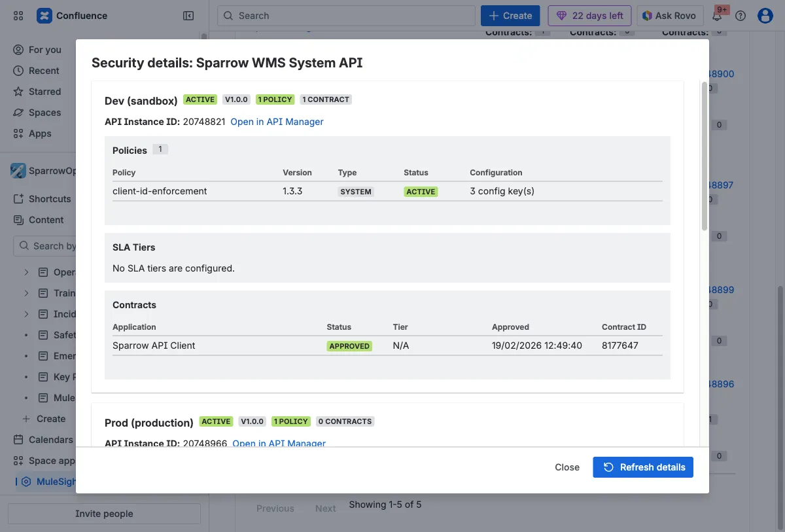Image resolution: width=785 pixels, height=532 pixels.
Task: Select Spaces in the sidebar
Action: (x=45, y=112)
